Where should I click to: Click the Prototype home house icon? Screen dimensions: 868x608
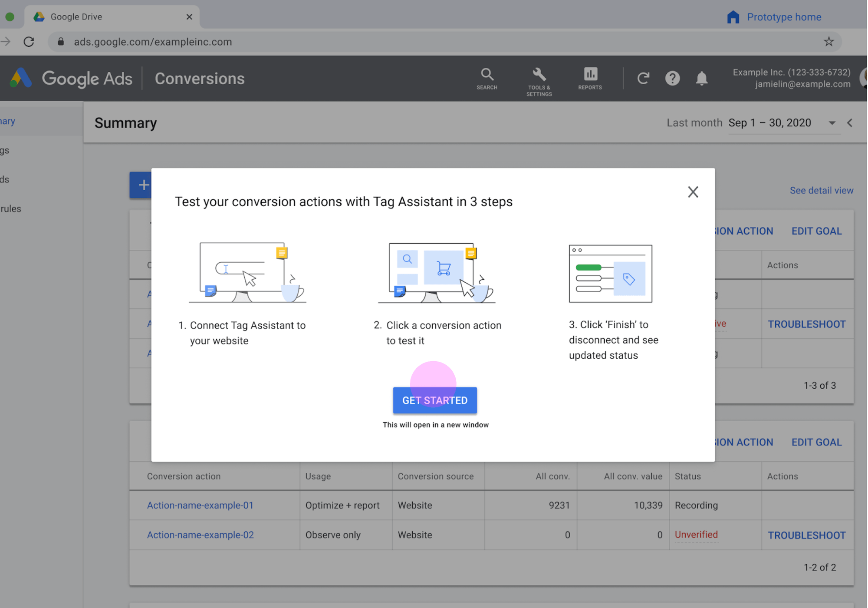733,17
